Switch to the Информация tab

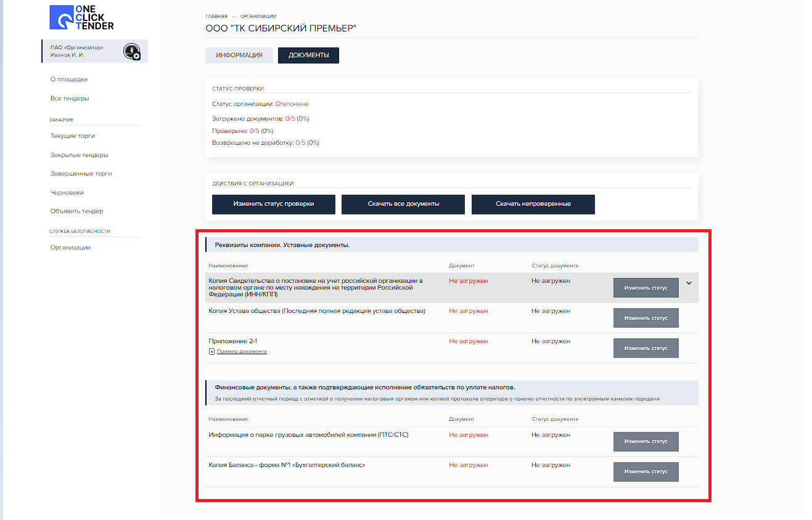click(239, 55)
